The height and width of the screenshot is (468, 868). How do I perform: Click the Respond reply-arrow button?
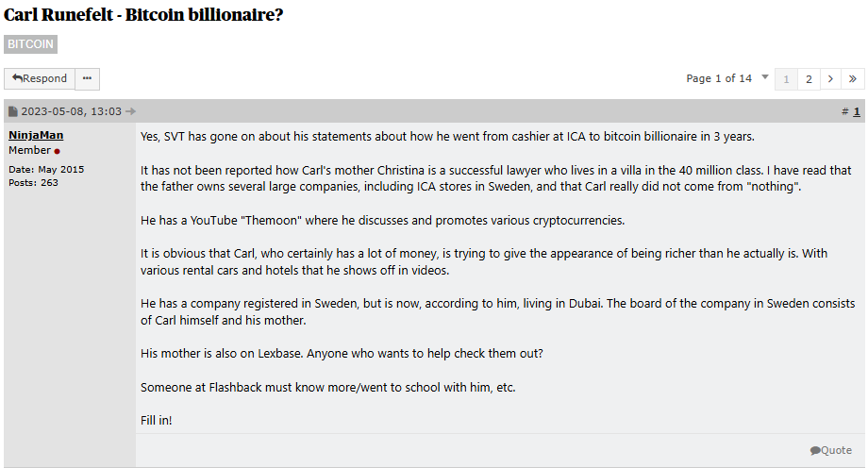40,79
